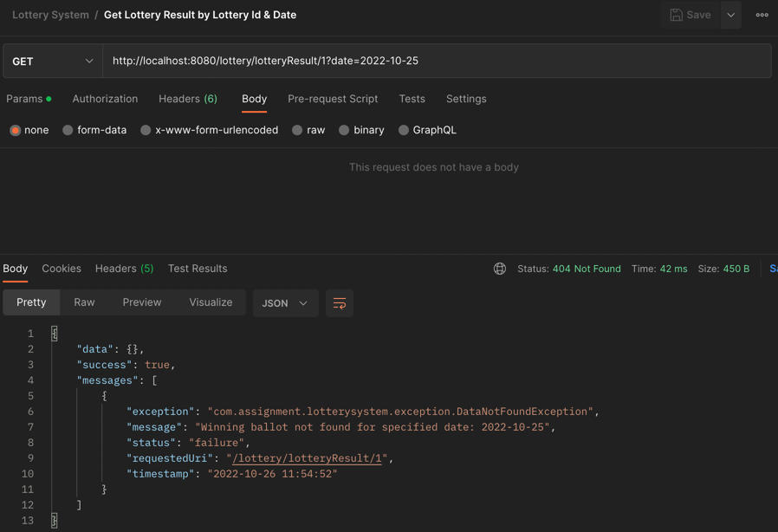Image resolution: width=778 pixels, height=532 pixels.
Task: Open the GET request method dropdown
Action: tap(52, 61)
